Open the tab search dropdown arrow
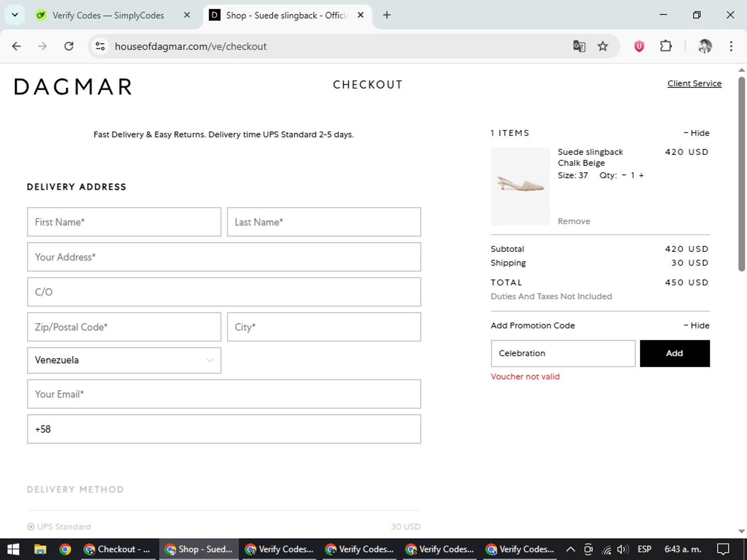 (15, 15)
